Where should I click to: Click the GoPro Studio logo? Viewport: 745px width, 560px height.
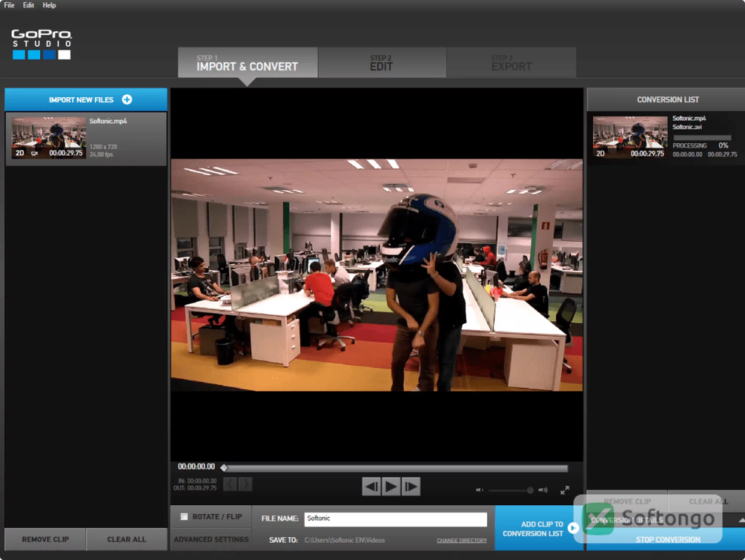pos(42,44)
